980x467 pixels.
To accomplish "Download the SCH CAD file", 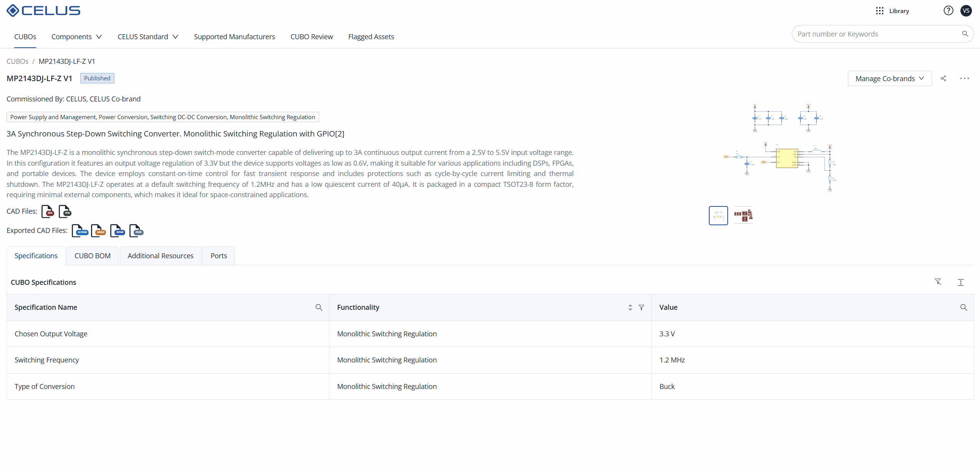I will tap(48, 211).
